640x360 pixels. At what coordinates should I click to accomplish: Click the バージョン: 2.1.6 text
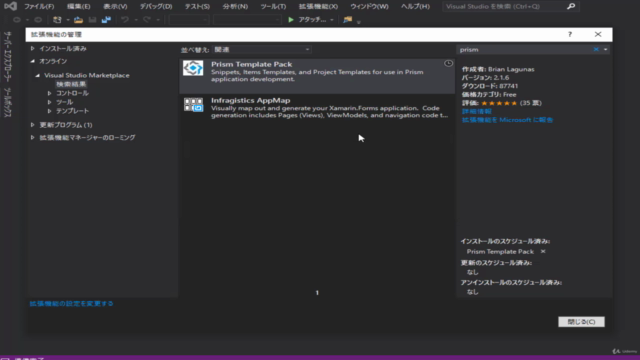pos(485,78)
